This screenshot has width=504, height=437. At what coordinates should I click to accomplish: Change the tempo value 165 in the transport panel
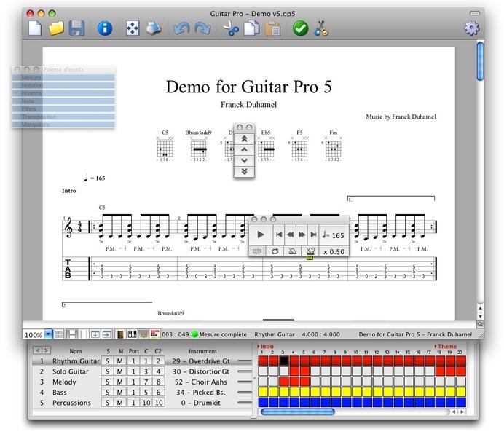pos(334,235)
